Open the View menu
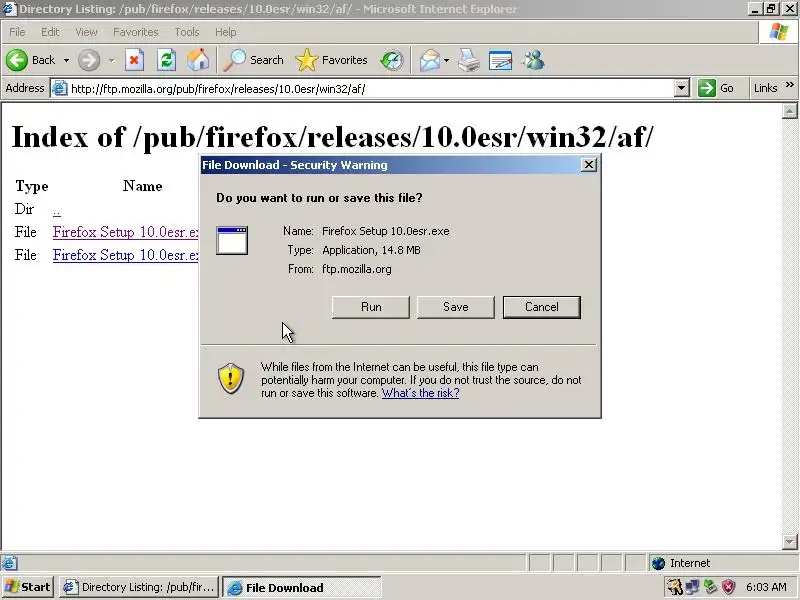The width and height of the screenshot is (800, 600). (86, 32)
